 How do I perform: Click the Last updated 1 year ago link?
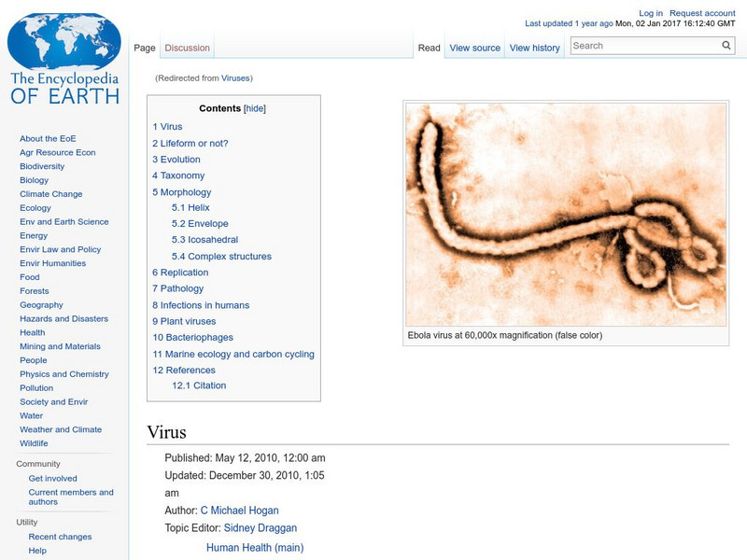point(569,23)
